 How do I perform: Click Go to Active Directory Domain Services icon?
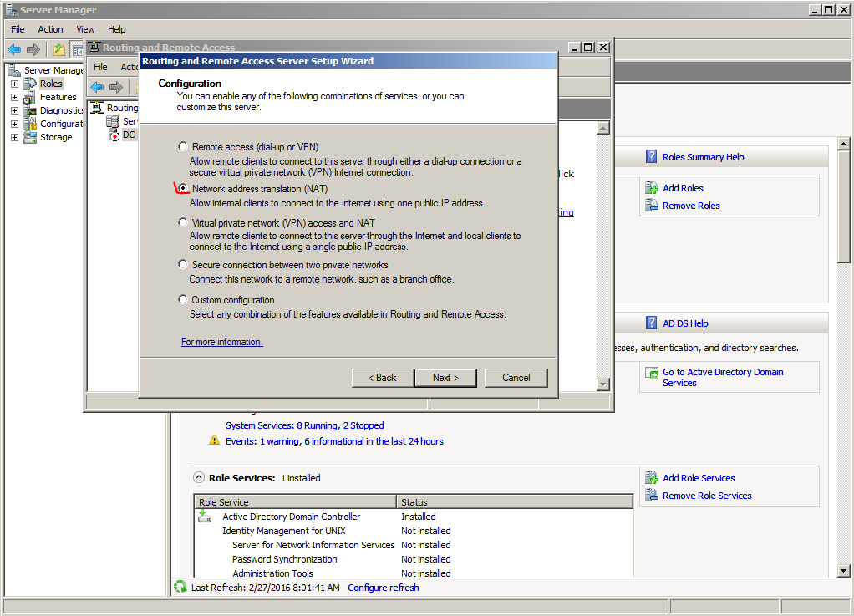coord(652,373)
